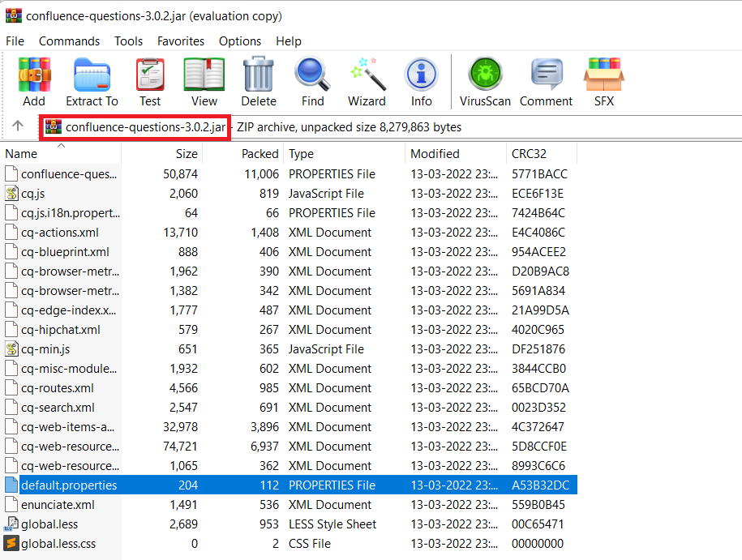Sort list by Name column header
Viewport: 742px width, 560px height.
[x=61, y=154]
